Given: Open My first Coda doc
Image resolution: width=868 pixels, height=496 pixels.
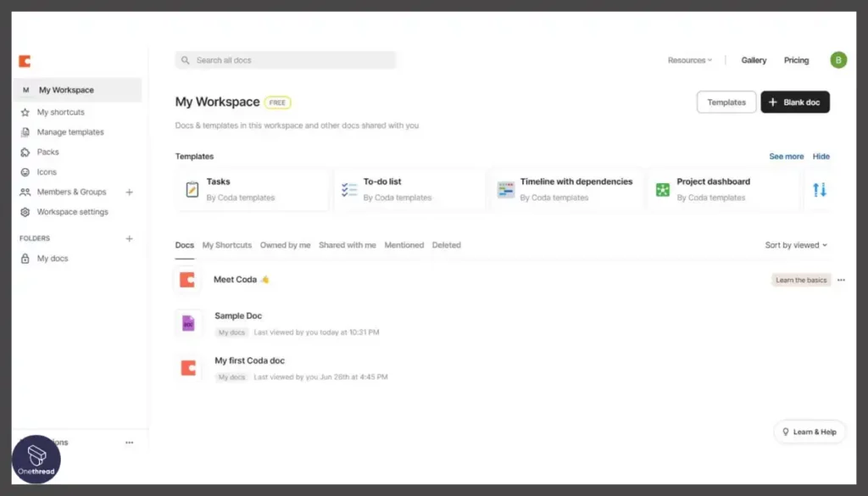Looking at the screenshot, I should (250, 360).
